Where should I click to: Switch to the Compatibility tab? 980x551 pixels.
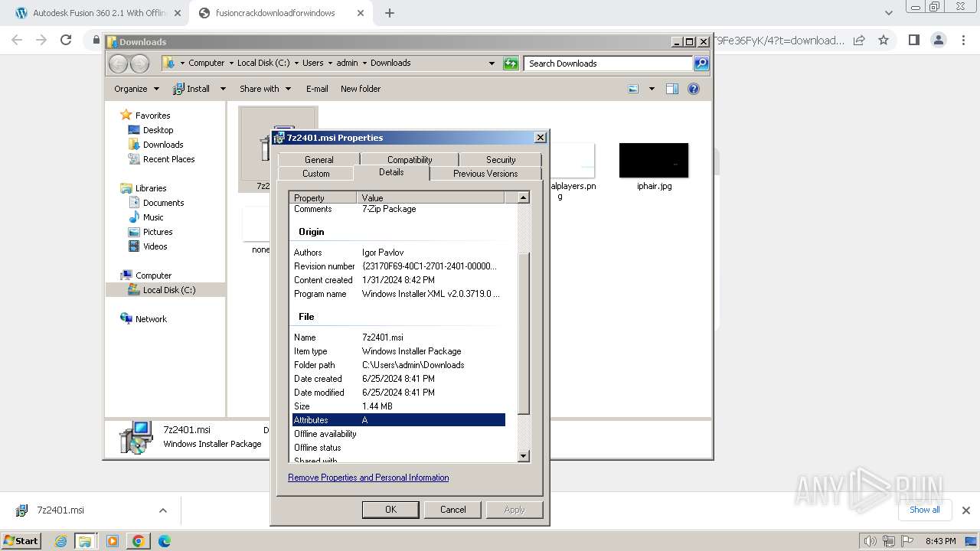point(410,160)
